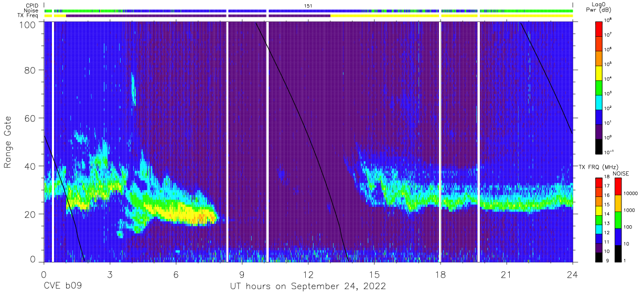Pick the yellow segment of the TX FRQ colorbar
This screenshot has width=644, height=297.
tap(600, 210)
